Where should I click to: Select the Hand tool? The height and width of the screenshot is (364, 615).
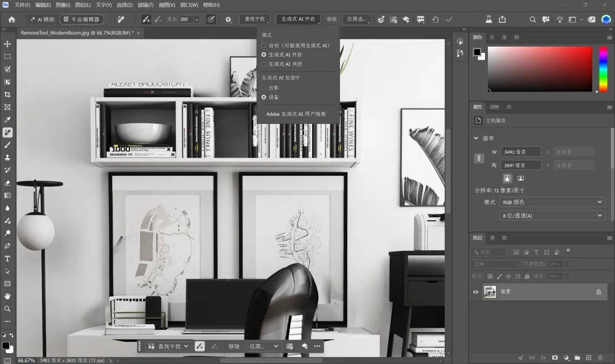[x=7, y=296]
